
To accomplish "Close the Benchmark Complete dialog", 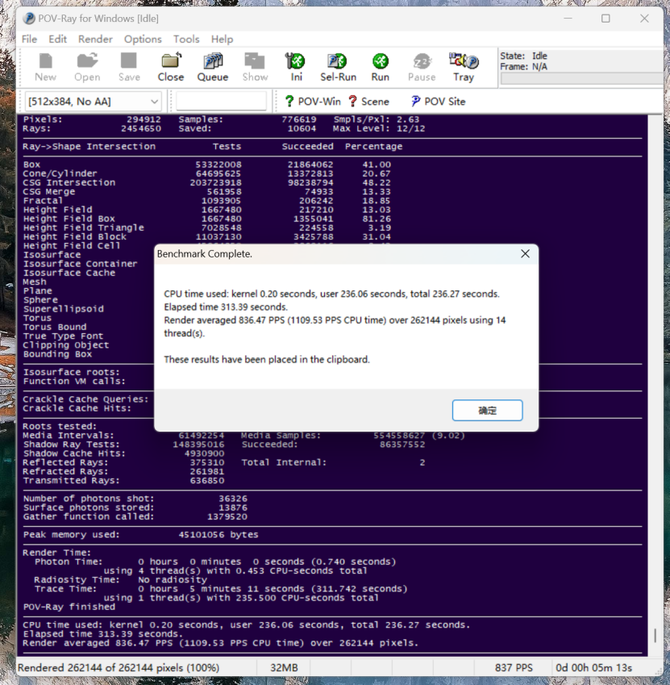I will [x=525, y=254].
